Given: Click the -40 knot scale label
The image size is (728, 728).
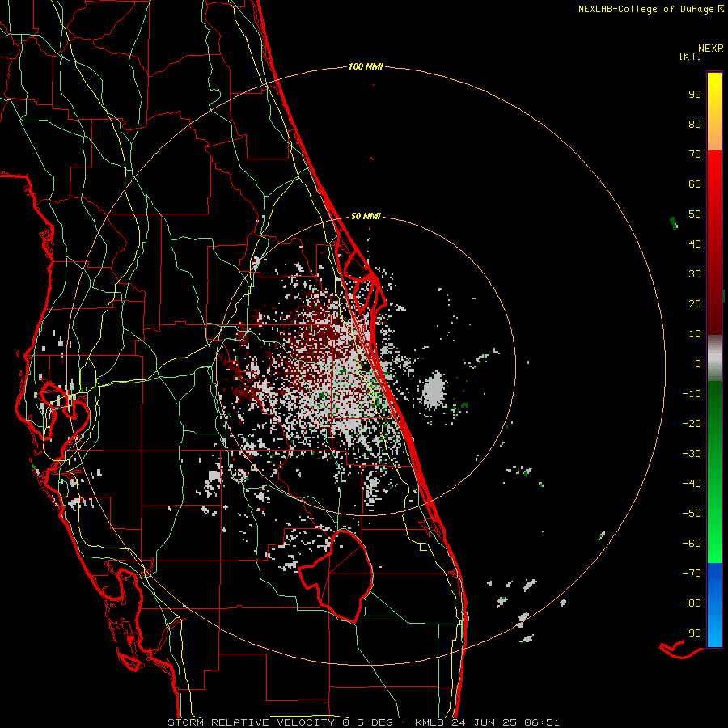Looking at the screenshot, I should [x=692, y=484].
